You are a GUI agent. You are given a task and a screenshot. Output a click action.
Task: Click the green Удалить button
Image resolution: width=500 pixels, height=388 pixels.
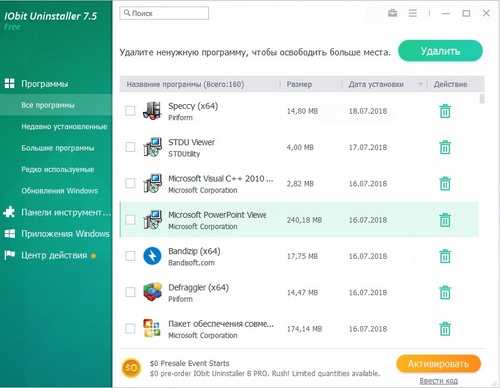[440, 51]
